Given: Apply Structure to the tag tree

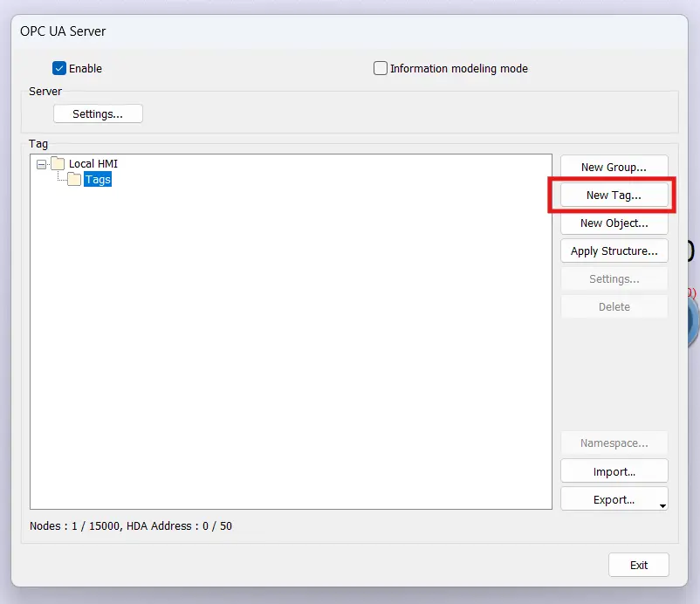Looking at the screenshot, I should pos(614,251).
